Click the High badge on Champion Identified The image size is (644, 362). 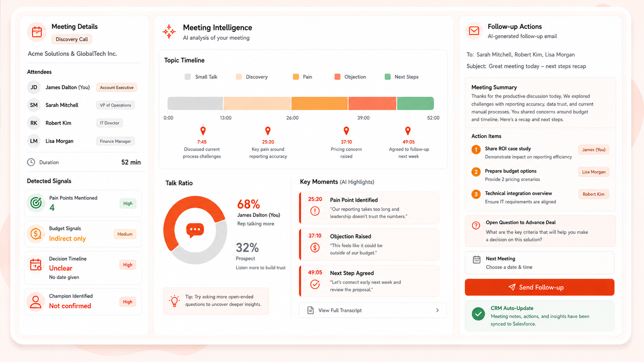pyautogui.click(x=128, y=302)
